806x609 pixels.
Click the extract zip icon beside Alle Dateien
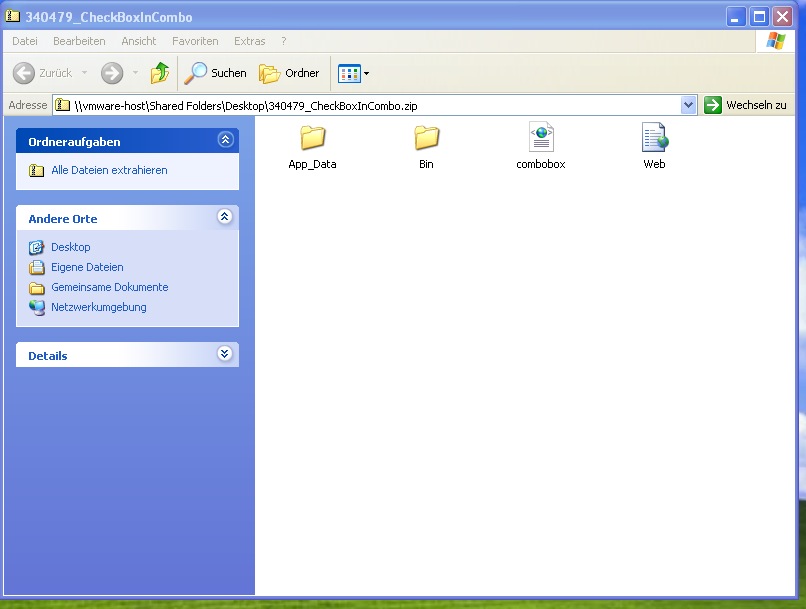36,170
